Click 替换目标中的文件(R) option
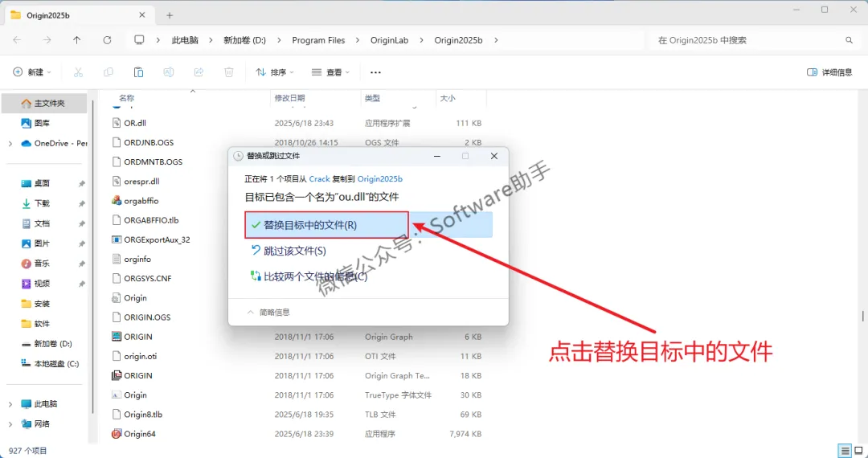This screenshot has height=458, width=868. point(368,225)
